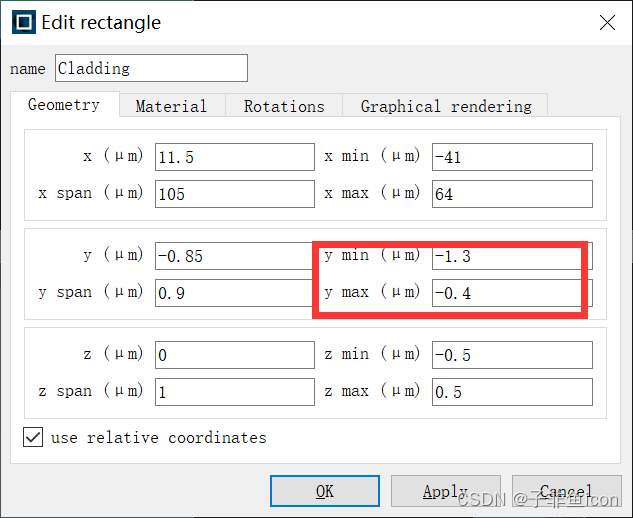Click the Edit rectangle window icon
The image size is (633, 518).
pos(24,22)
